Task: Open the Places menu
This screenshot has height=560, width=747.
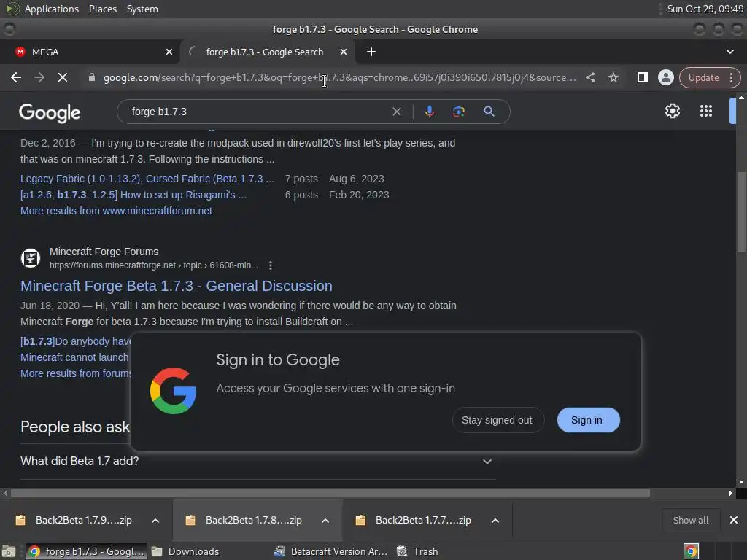Action: 103,9
